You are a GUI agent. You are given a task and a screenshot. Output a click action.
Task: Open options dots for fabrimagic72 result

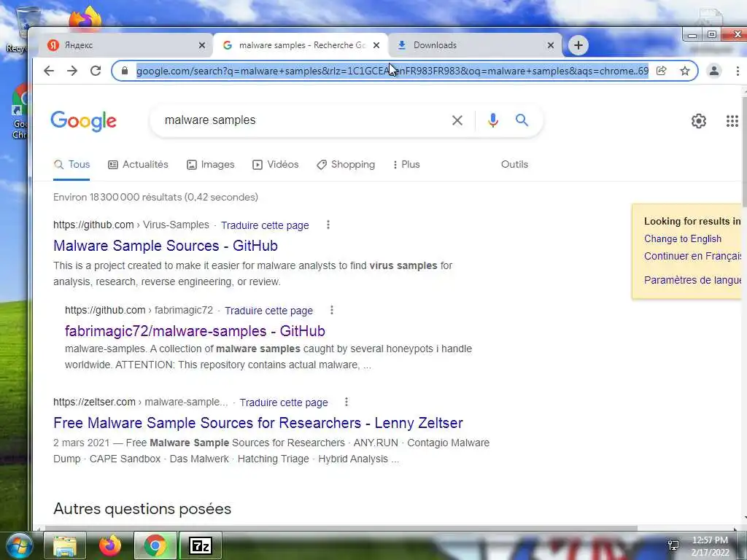point(332,310)
